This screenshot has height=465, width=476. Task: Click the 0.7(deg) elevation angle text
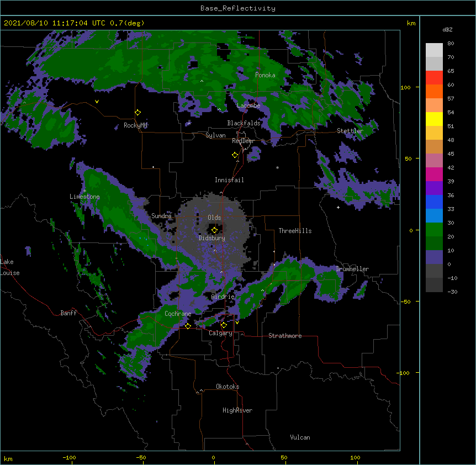127,23
